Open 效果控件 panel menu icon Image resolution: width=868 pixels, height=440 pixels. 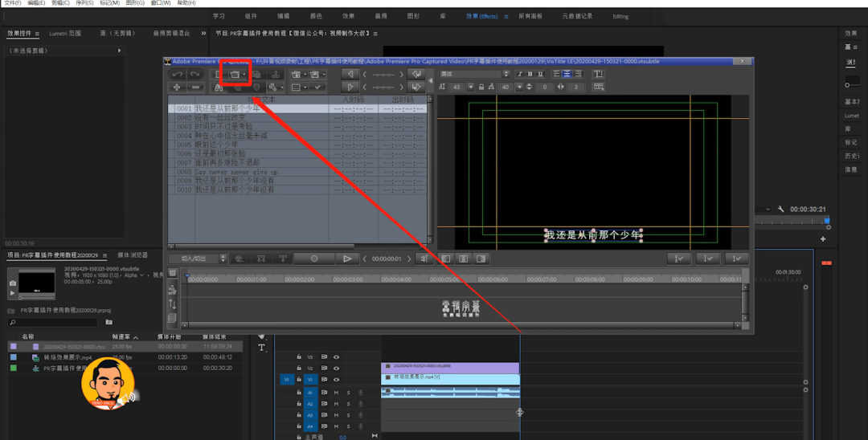[x=37, y=34]
